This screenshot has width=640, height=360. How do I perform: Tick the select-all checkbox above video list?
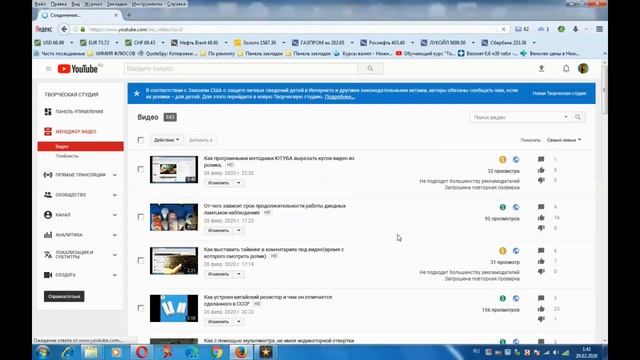(141, 140)
